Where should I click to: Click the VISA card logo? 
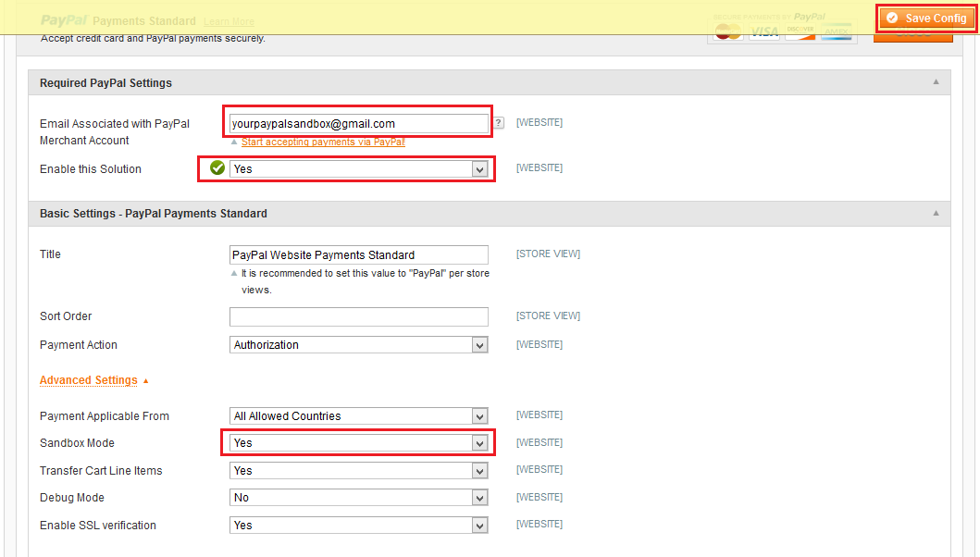[764, 31]
